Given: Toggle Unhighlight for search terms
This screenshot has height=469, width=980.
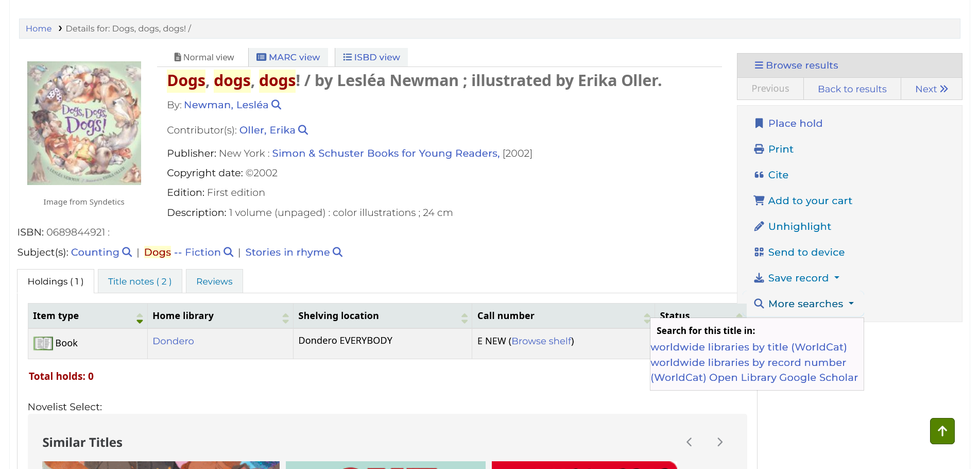Looking at the screenshot, I should coord(799,226).
